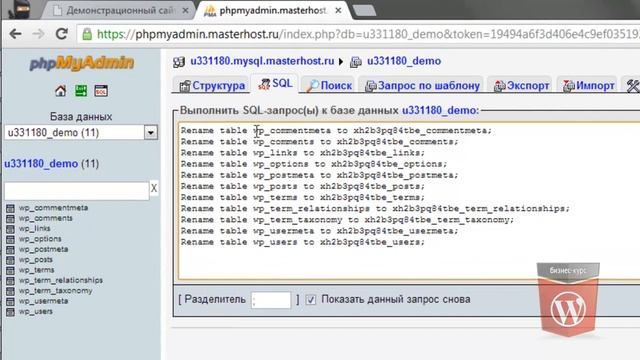Click table icon beside wp_users
The height and width of the screenshot is (360, 640).
tap(10, 312)
